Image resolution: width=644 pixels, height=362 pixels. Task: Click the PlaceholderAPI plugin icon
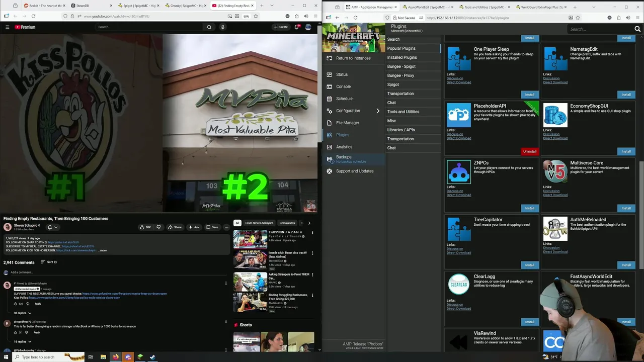459,115
